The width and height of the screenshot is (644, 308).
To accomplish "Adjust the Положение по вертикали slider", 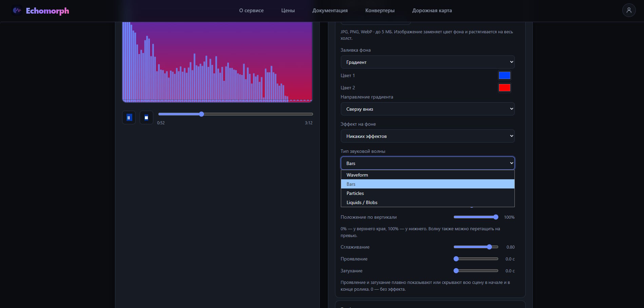I will (x=476, y=217).
